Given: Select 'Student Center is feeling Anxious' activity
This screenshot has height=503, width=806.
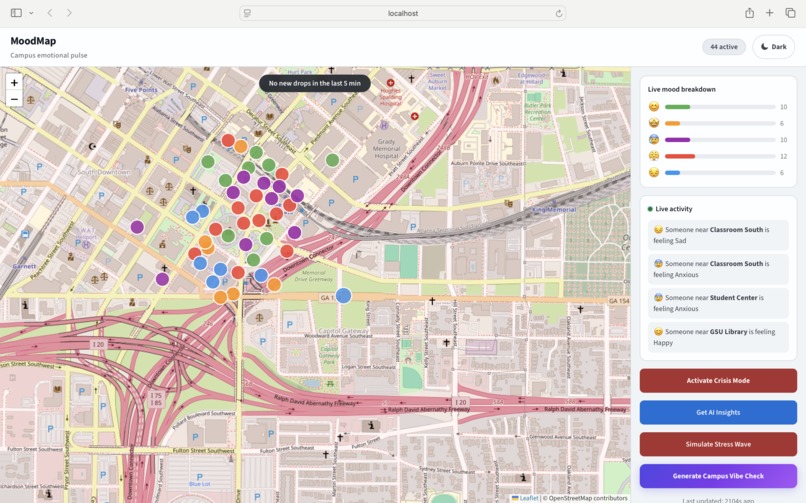Looking at the screenshot, I should pos(718,303).
